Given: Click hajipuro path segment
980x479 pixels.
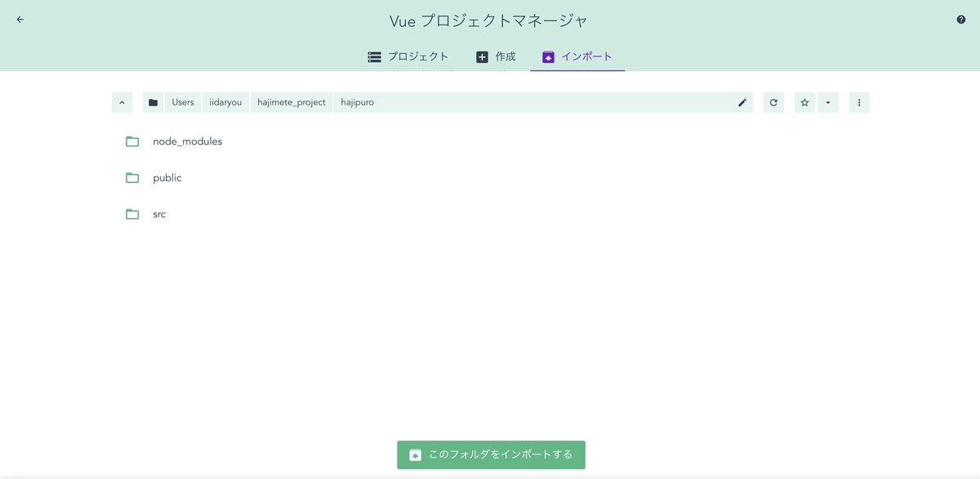Looking at the screenshot, I should [x=358, y=102].
